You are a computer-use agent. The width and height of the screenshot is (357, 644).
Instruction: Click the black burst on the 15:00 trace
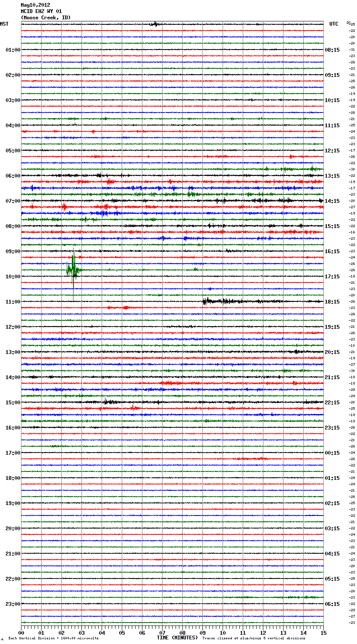[110, 402]
